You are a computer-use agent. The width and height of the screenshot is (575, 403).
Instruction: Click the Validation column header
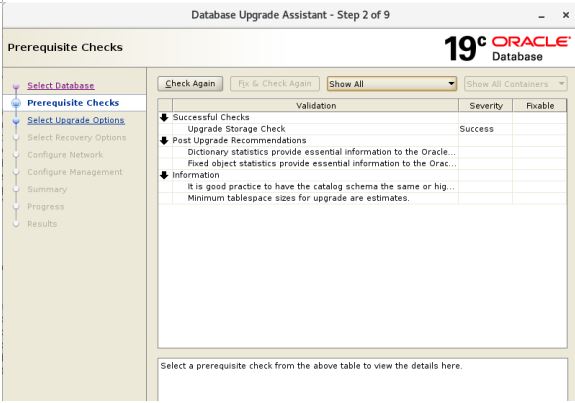coord(316,106)
